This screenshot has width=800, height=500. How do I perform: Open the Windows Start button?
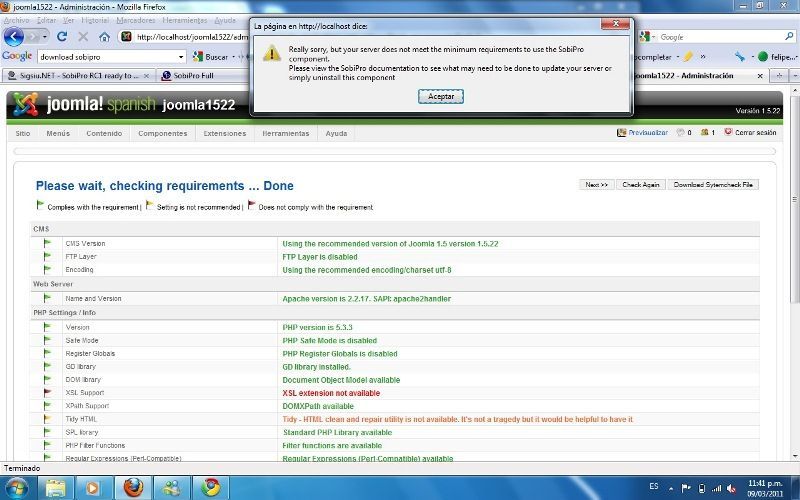pos(15,487)
